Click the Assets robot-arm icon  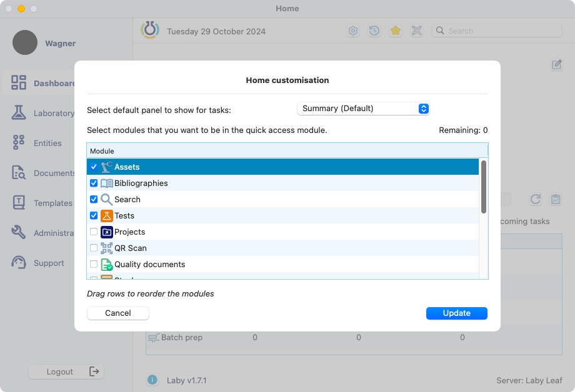tap(107, 167)
